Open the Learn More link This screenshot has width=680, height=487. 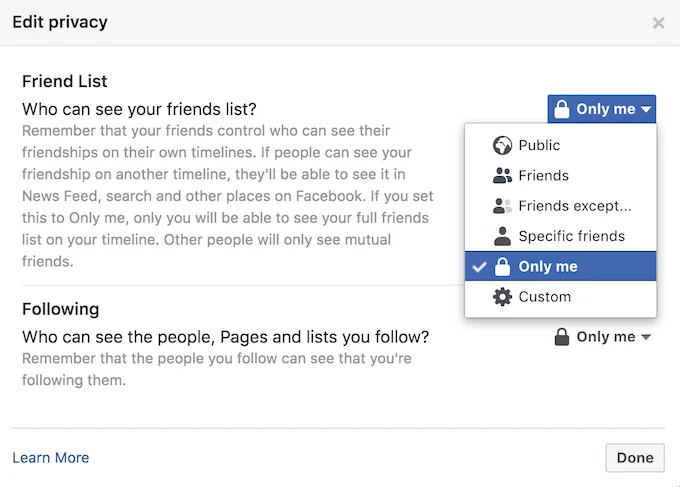51,458
